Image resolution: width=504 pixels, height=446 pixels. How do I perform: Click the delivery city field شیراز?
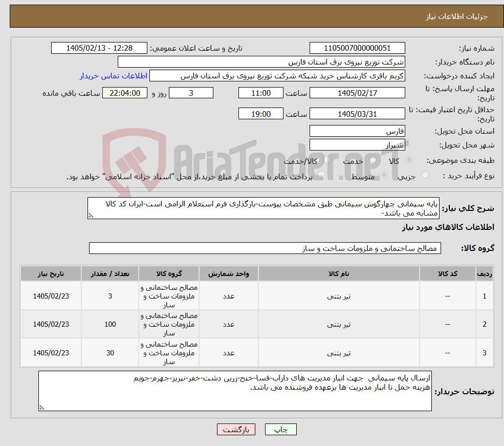click(357, 145)
